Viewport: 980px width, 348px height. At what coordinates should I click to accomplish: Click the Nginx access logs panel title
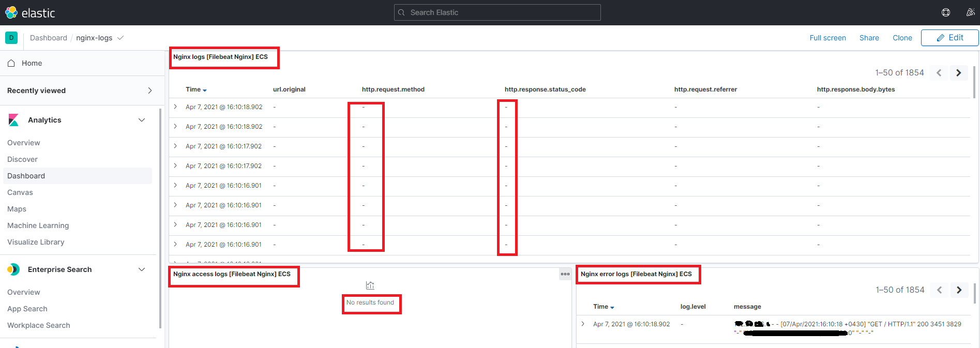point(232,274)
